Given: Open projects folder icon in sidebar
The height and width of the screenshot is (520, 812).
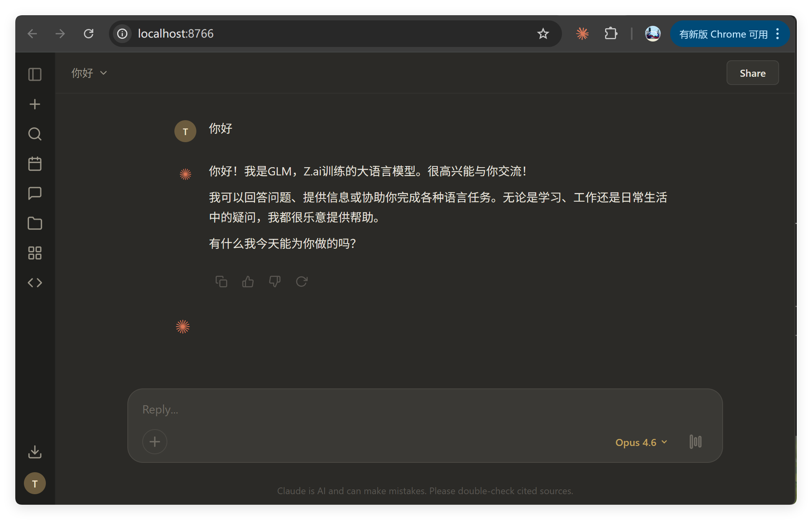Looking at the screenshot, I should tap(35, 223).
